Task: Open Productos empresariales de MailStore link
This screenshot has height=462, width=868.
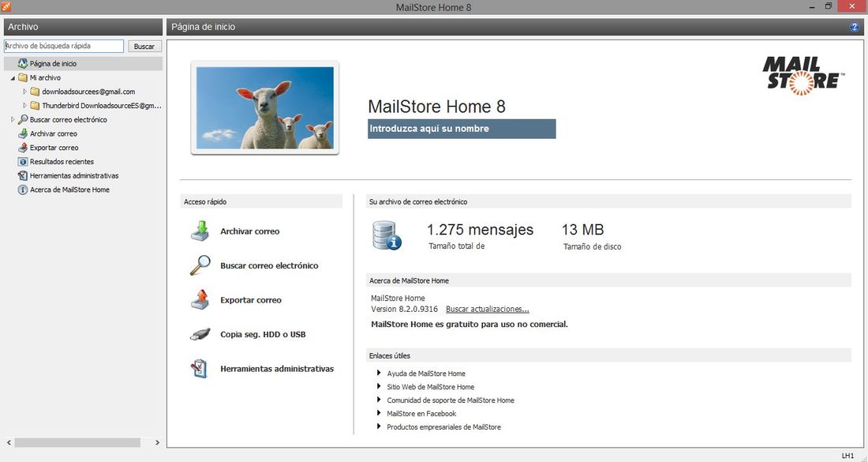Action: tap(443, 426)
